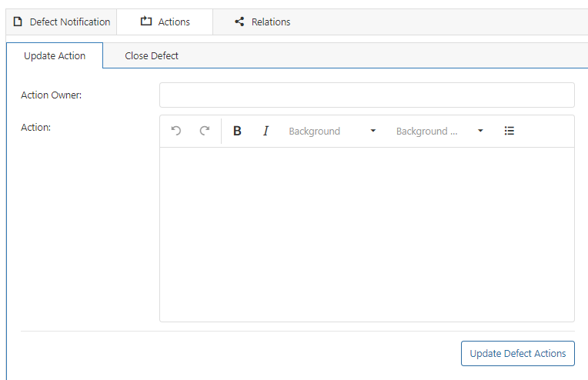Open the Actions tab
The image size is (588, 380).
click(165, 22)
